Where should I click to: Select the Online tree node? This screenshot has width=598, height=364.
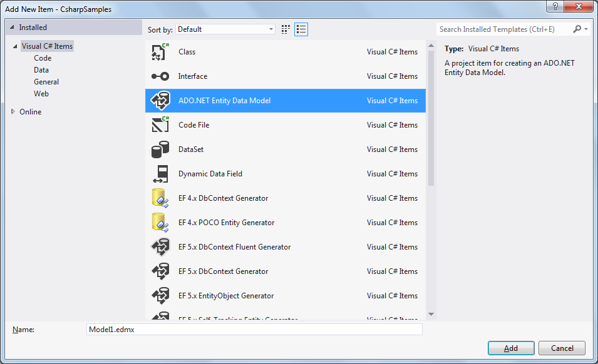click(31, 112)
